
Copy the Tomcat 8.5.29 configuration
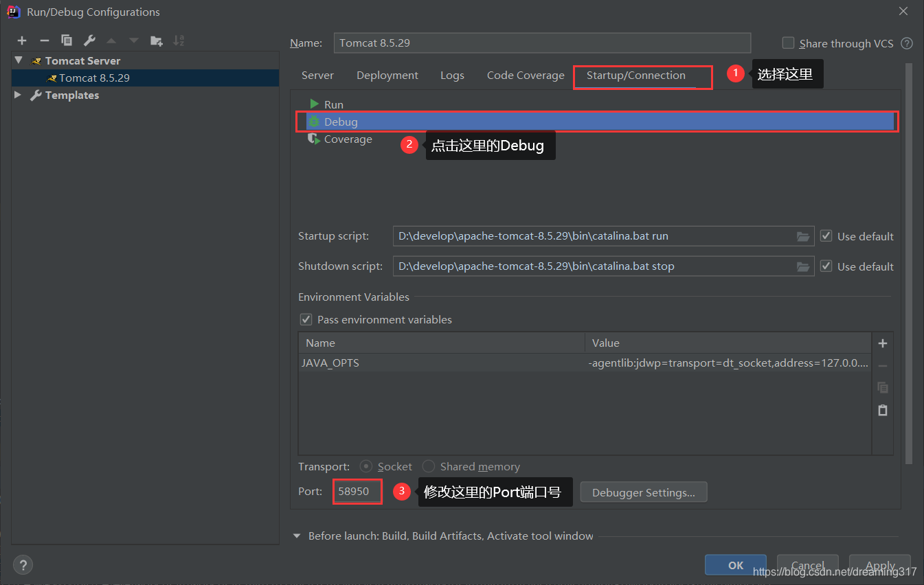[x=67, y=41]
